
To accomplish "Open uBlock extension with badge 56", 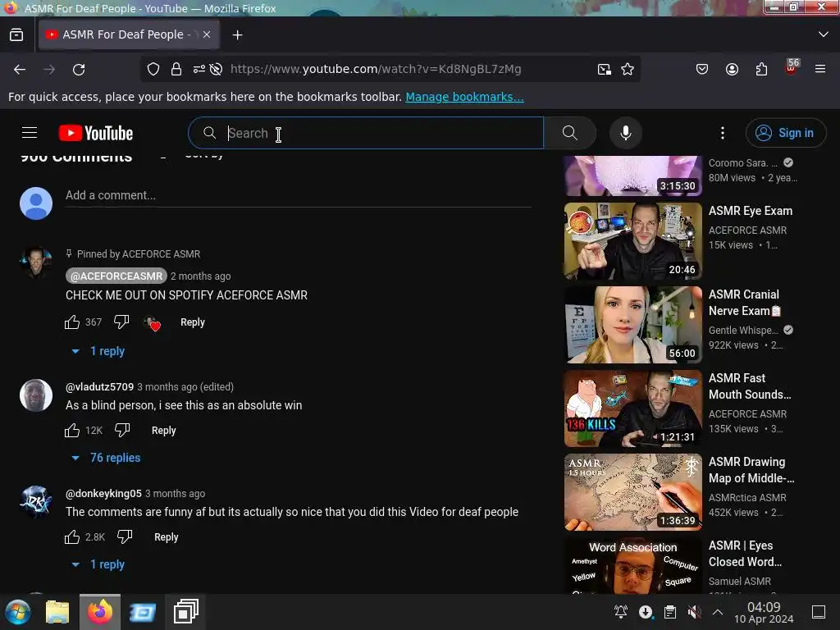I will [x=792, y=67].
